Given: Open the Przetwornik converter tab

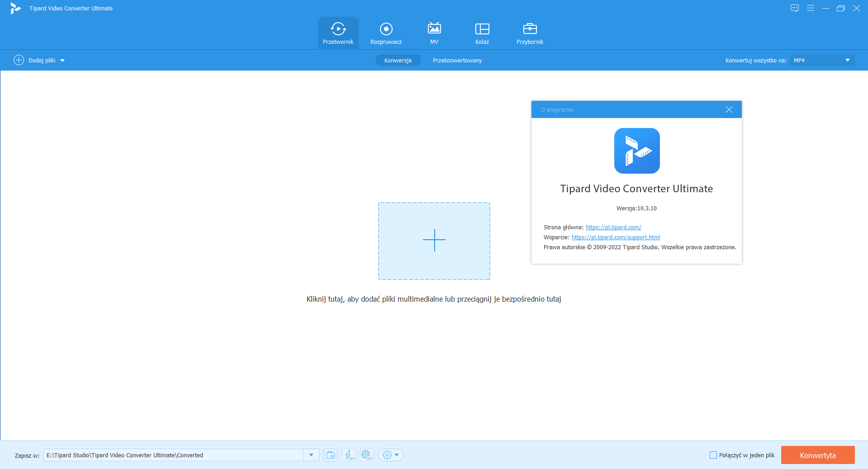Looking at the screenshot, I should coord(338,33).
